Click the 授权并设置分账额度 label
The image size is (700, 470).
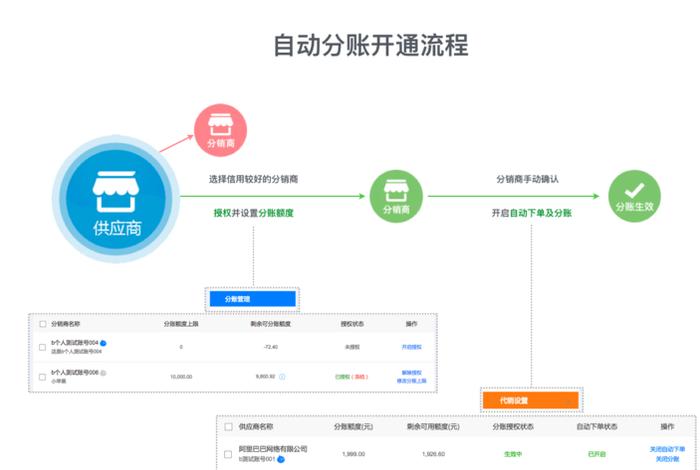click(x=254, y=213)
